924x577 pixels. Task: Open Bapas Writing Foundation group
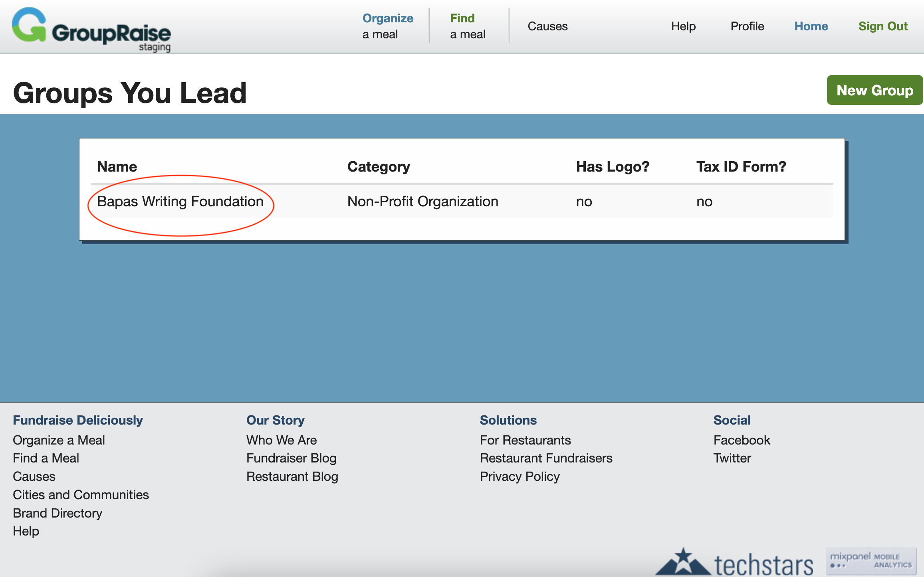[x=180, y=202]
